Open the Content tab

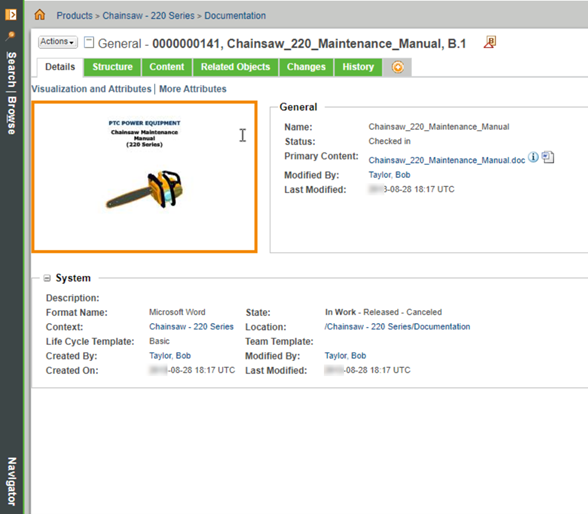pos(166,67)
